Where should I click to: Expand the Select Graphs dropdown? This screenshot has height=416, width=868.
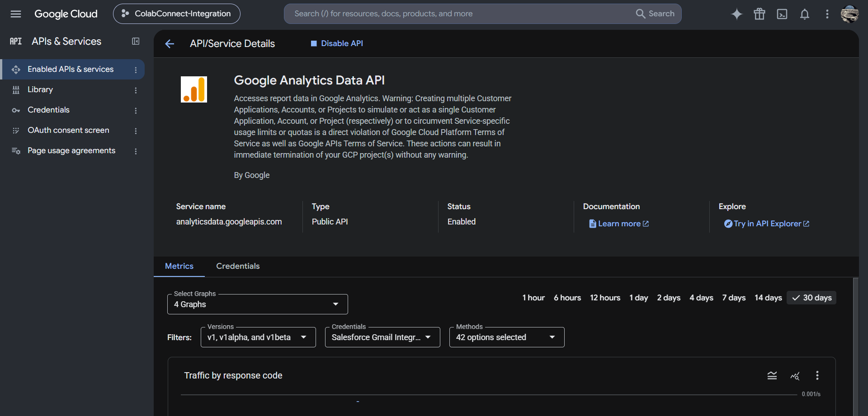pos(257,304)
